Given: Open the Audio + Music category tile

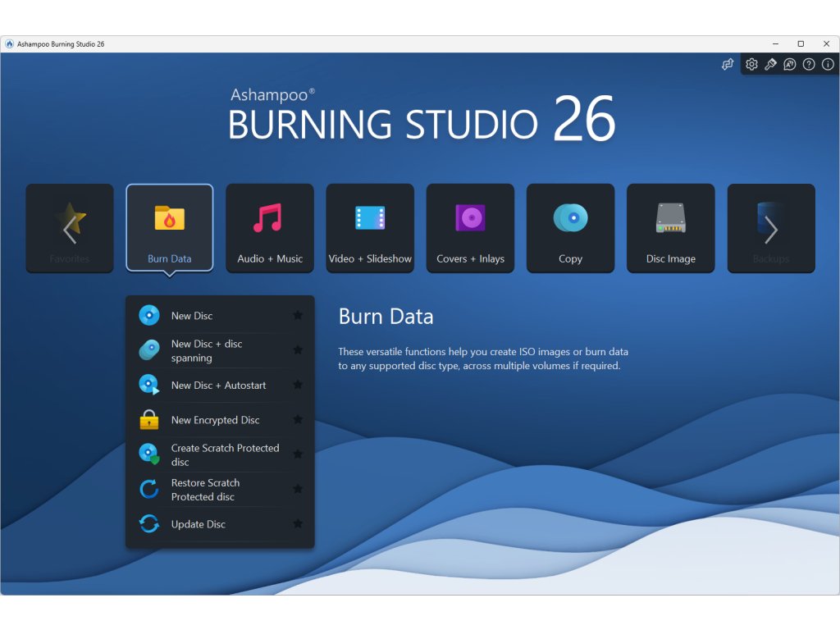Looking at the screenshot, I should click(269, 228).
